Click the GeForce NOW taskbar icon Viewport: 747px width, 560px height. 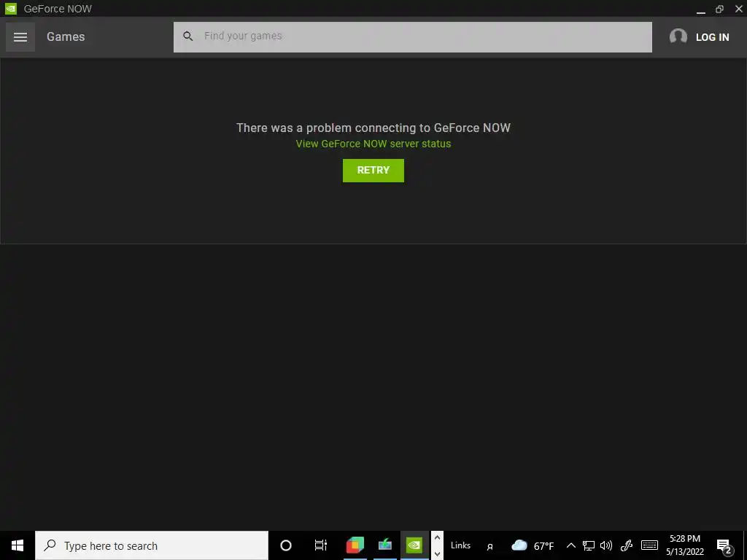pos(414,545)
